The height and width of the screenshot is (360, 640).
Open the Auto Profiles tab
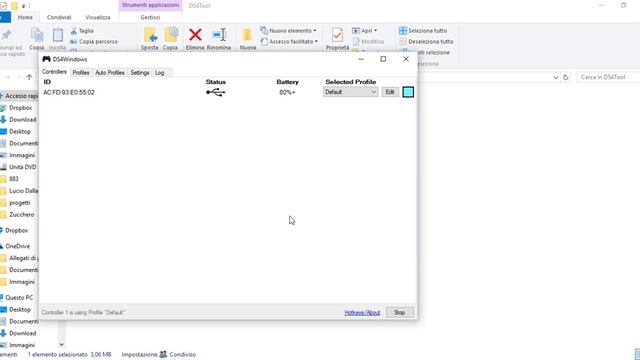coord(109,72)
